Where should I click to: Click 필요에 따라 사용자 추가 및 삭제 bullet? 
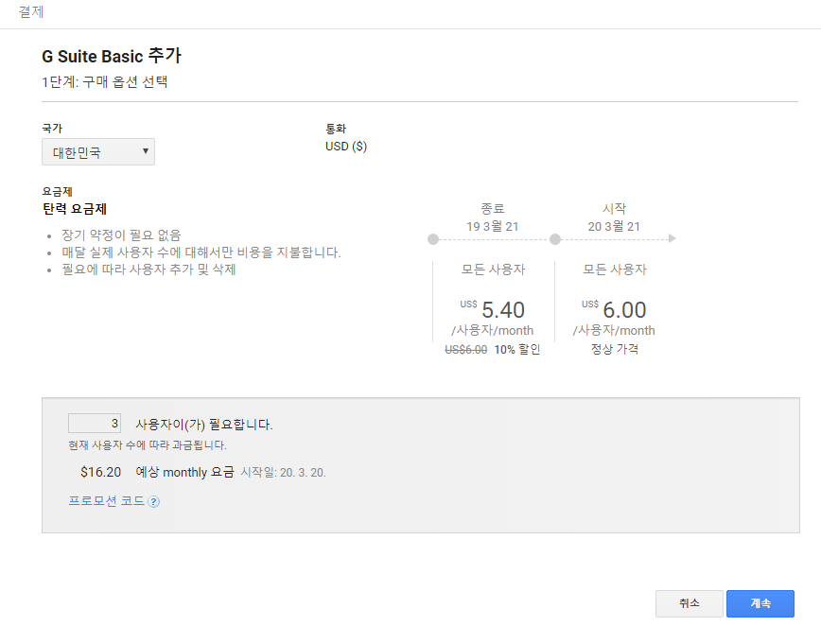pos(148,270)
